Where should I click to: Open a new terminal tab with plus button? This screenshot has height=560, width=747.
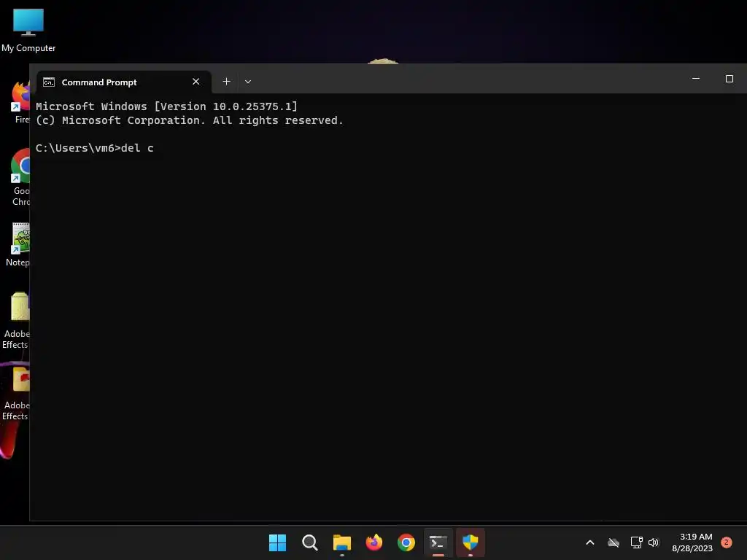[226, 82]
